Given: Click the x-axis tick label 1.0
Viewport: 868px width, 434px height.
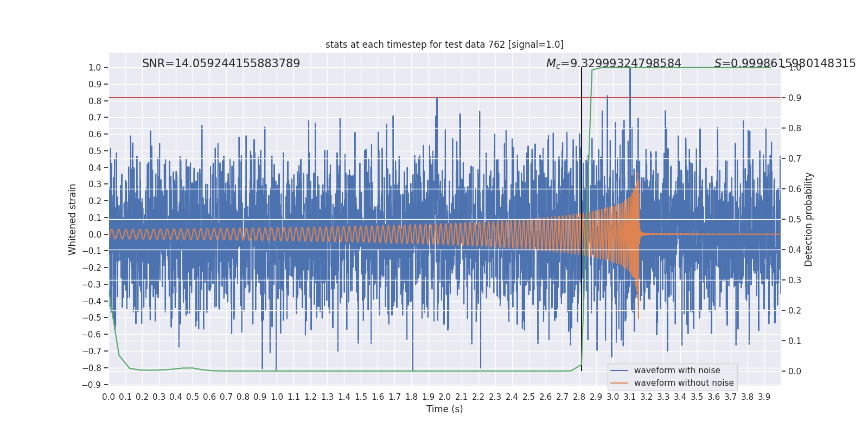Looking at the screenshot, I should point(277,397).
